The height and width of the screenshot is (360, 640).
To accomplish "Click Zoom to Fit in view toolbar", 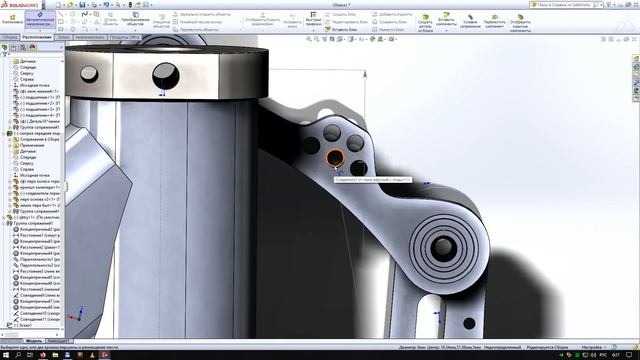I will 309,39.
